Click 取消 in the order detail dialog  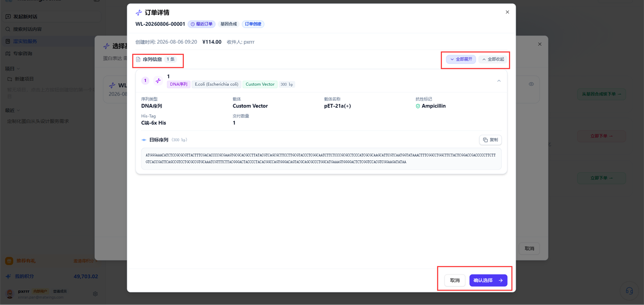tap(455, 280)
